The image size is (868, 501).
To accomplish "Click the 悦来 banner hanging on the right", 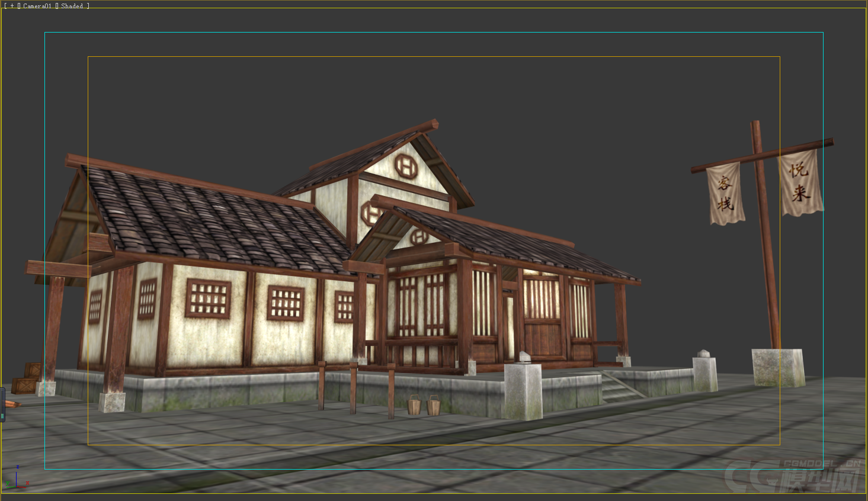I will pyautogui.click(x=799, y=184).
